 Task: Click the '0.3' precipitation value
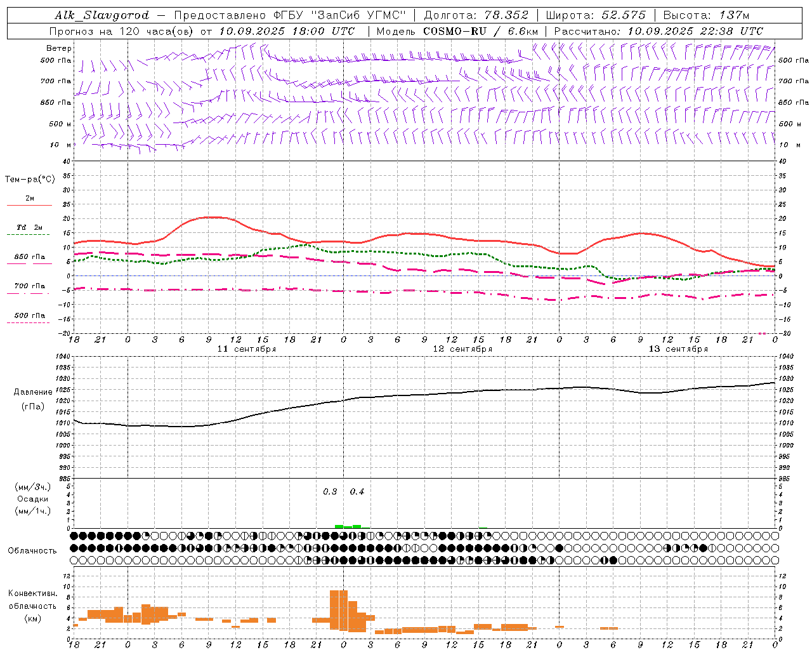(330, 491)
